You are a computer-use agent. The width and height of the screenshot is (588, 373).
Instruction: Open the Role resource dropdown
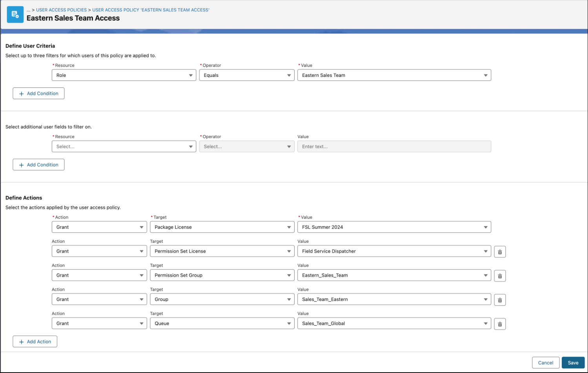124,75
